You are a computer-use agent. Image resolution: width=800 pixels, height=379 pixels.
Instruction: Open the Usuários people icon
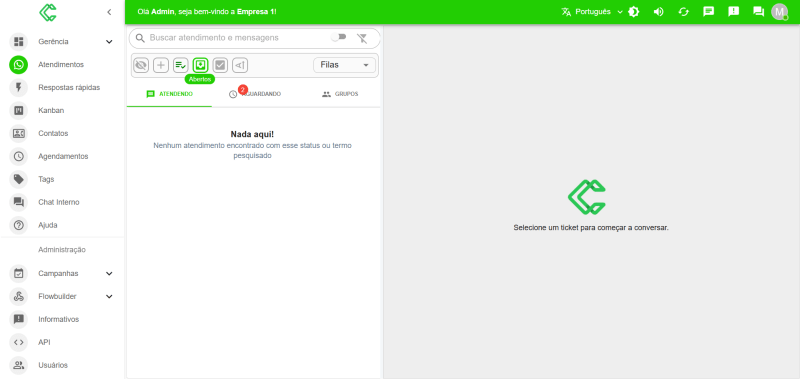pos(19,365)
